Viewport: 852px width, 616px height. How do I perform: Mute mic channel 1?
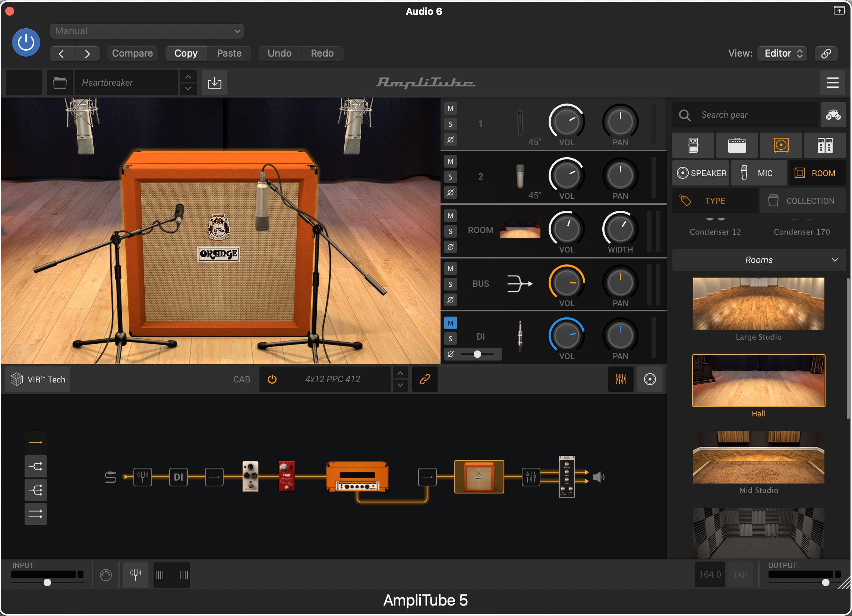click(x=451, y=109)
